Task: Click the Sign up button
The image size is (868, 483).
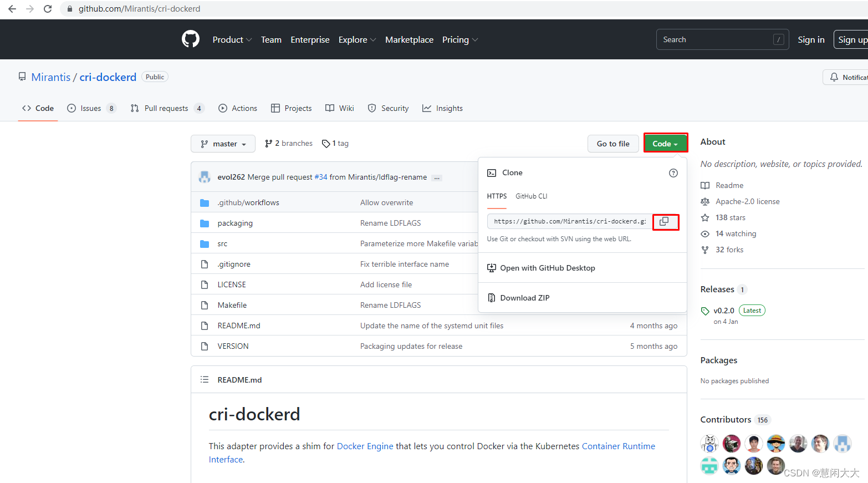Action: pyautogui.click(x=852, y=39)
